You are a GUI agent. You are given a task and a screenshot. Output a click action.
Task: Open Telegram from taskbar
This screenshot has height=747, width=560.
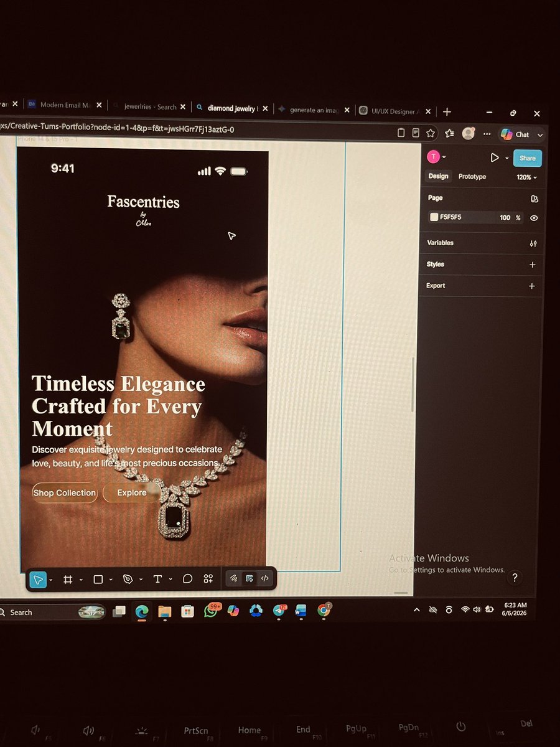279,611
